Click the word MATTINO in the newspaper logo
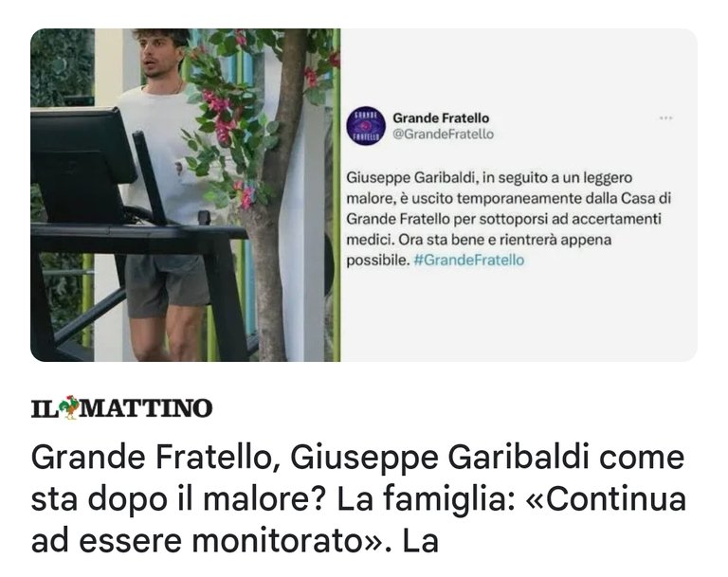This screenshot has height=577, width=728. 146,408
